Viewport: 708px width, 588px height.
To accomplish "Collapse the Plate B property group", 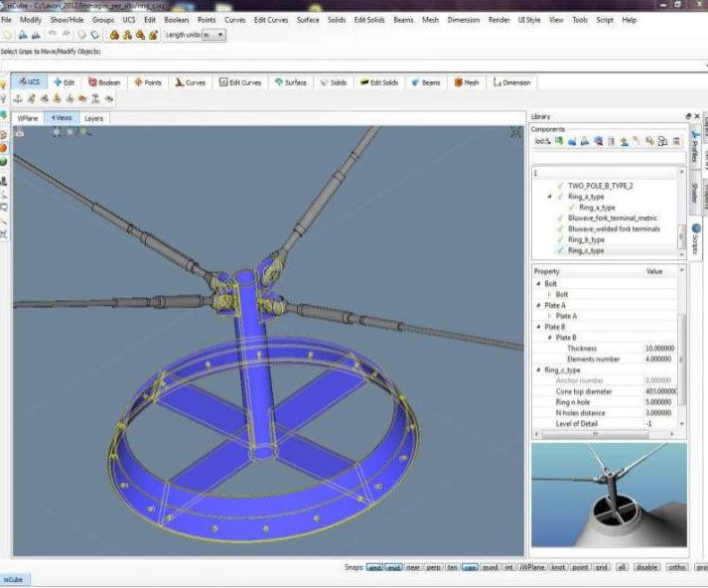I will (538, 327).
